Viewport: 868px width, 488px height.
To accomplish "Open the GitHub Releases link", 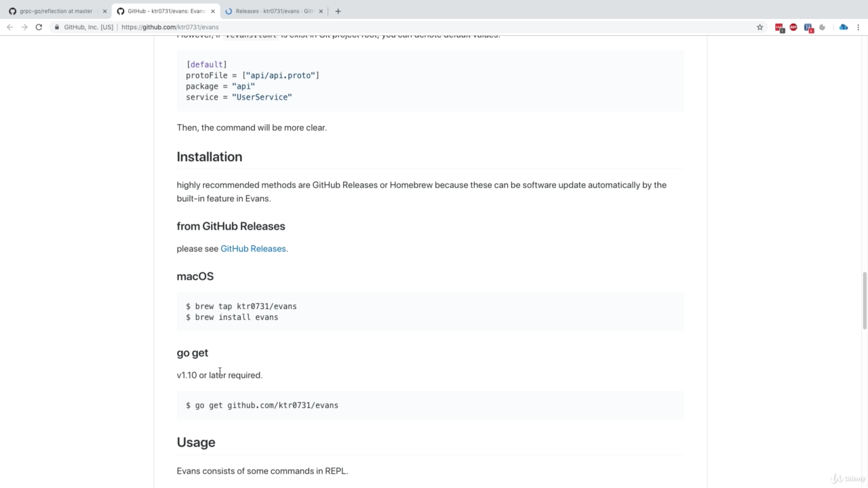I will (253, 249).
